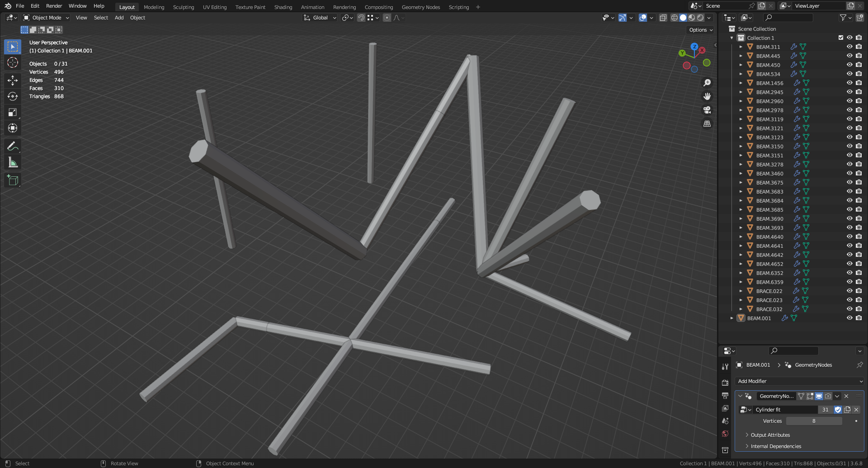The width and height of the screenshot is (868, 468).
Task: Open the viewport Add menu
Action: point(119,18)
